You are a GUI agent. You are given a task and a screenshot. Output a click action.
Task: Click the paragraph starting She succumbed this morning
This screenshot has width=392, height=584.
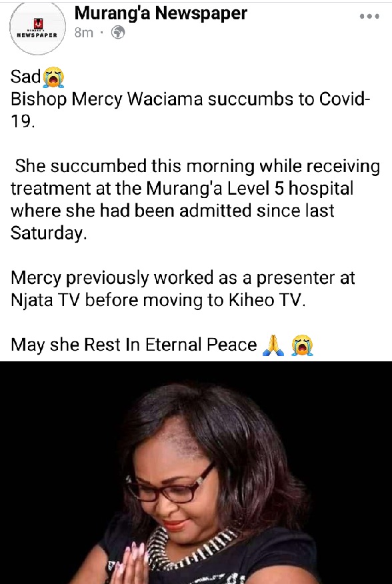pos(195,199)
